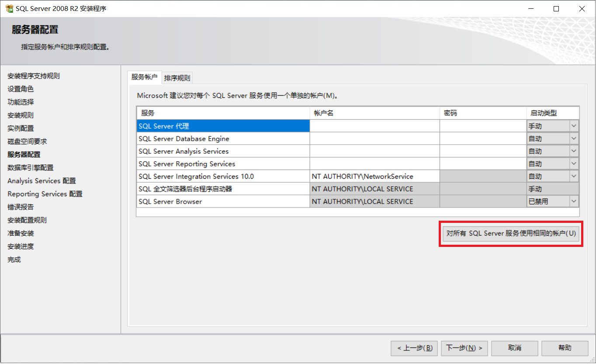596x364 pixels.
Task: Click password field for SQL Server Database Engine
Action: point(483,139)
